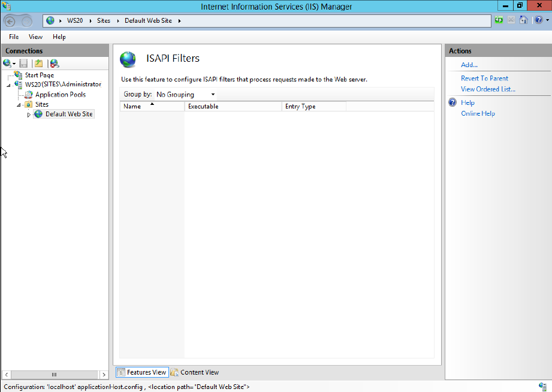Click the Configuration path text in the status bar
The image size is (552, 392).
coord(126,387)
